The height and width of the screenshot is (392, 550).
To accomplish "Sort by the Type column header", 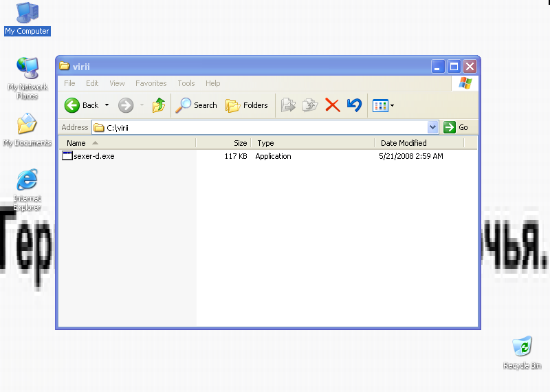I will pyautogui.click(x=313, y=143).
